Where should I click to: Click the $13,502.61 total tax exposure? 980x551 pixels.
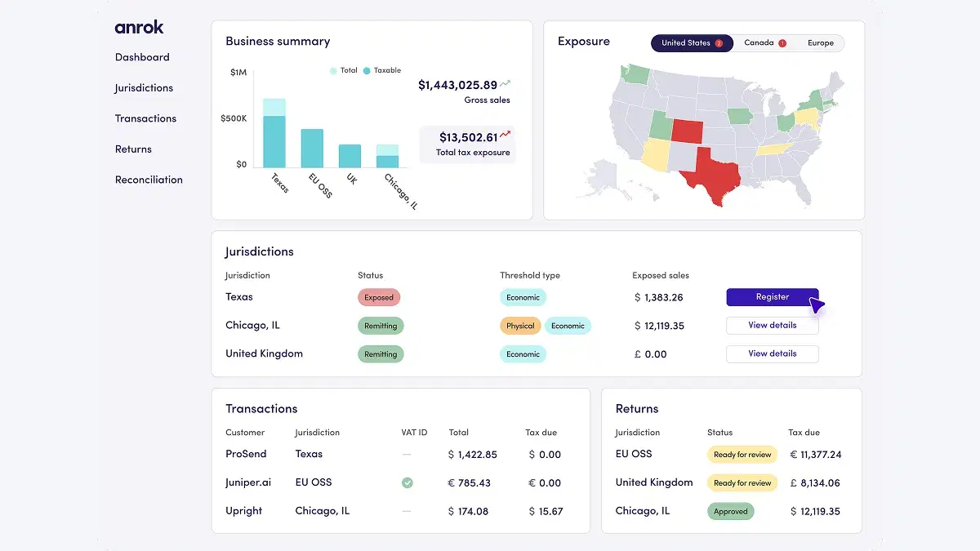pos(468,137)
